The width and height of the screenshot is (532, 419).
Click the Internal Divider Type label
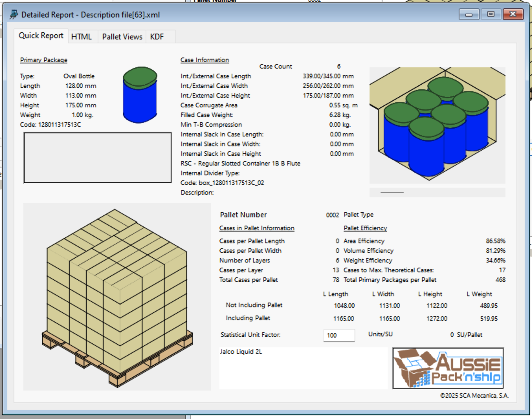pyautogui.click(x=210, y=173)
